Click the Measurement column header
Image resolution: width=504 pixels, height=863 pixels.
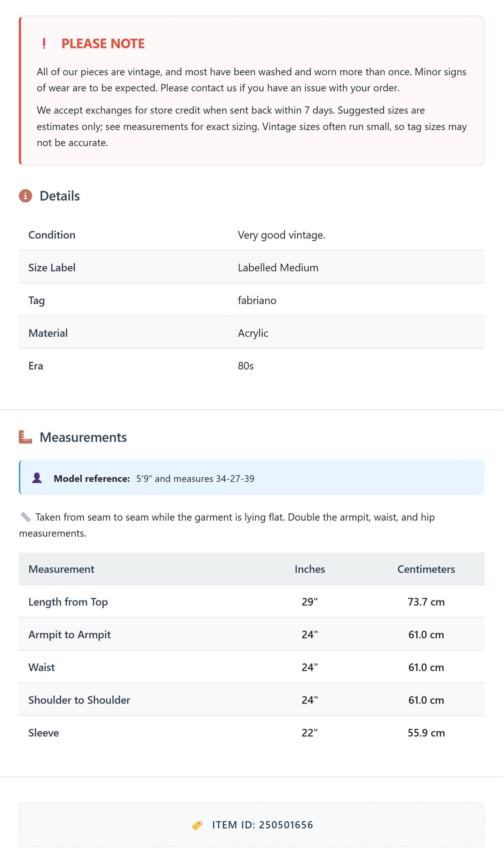61,569
